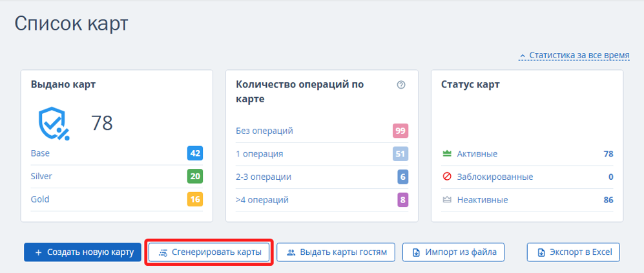644x273 pixels.
Task: Click the Активные count 78
Action: 608,154
